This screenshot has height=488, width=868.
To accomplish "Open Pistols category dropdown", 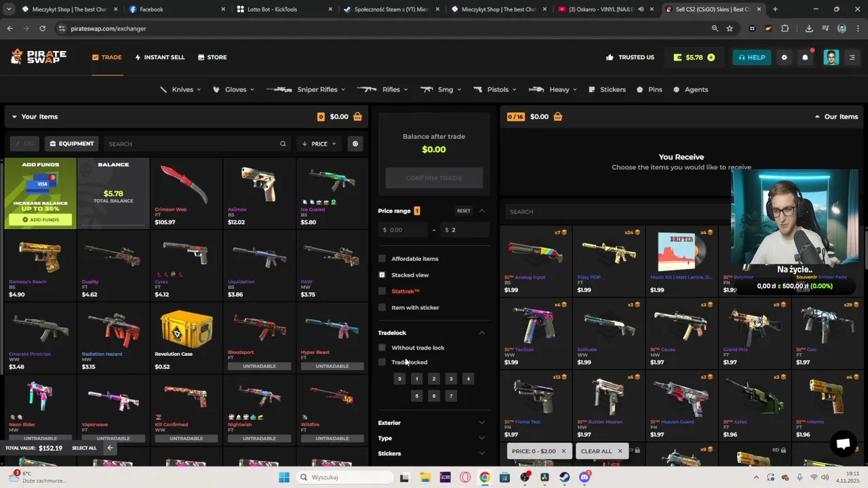I will tap(495, 89).
